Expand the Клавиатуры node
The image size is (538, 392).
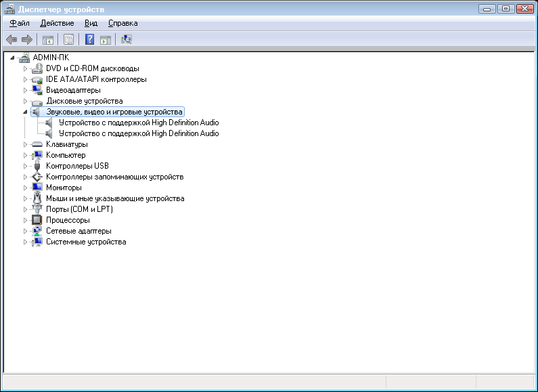click(25, 144)
